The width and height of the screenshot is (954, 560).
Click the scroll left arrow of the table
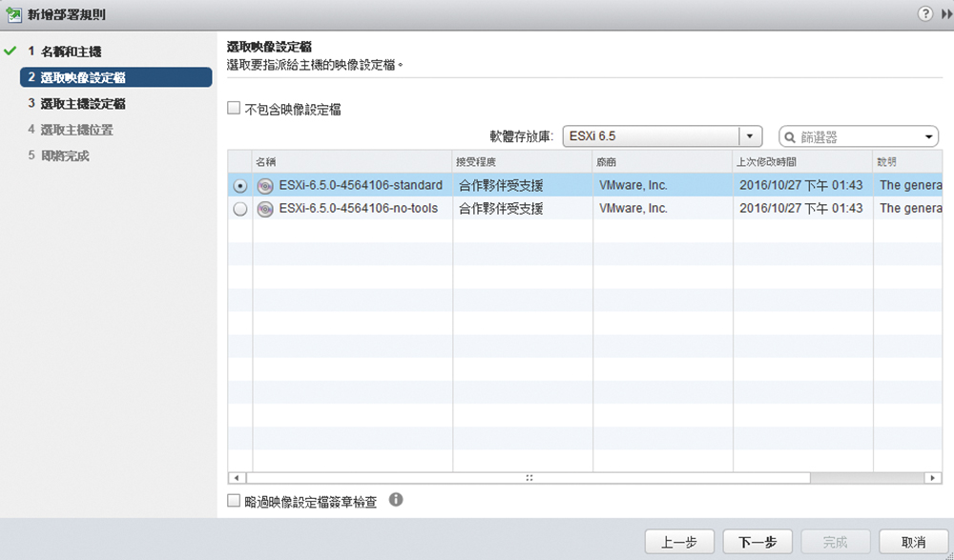[237, 478]
